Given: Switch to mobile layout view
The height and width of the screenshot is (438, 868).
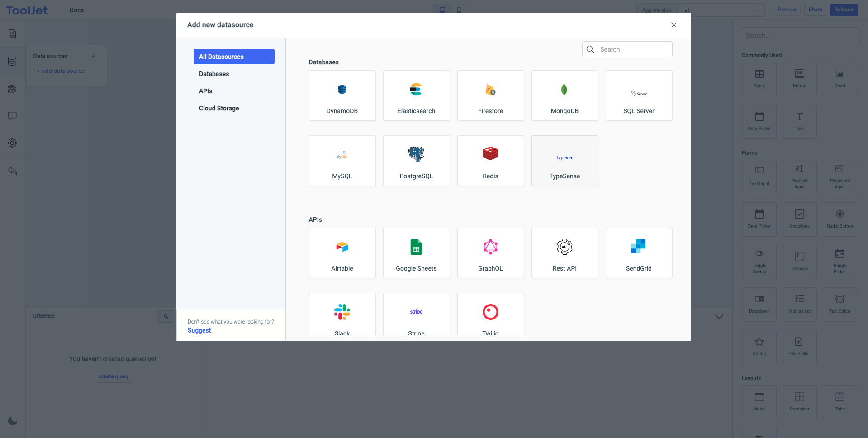Looking at the screenshot, I should pyautogui.click(x=459, y=10).
